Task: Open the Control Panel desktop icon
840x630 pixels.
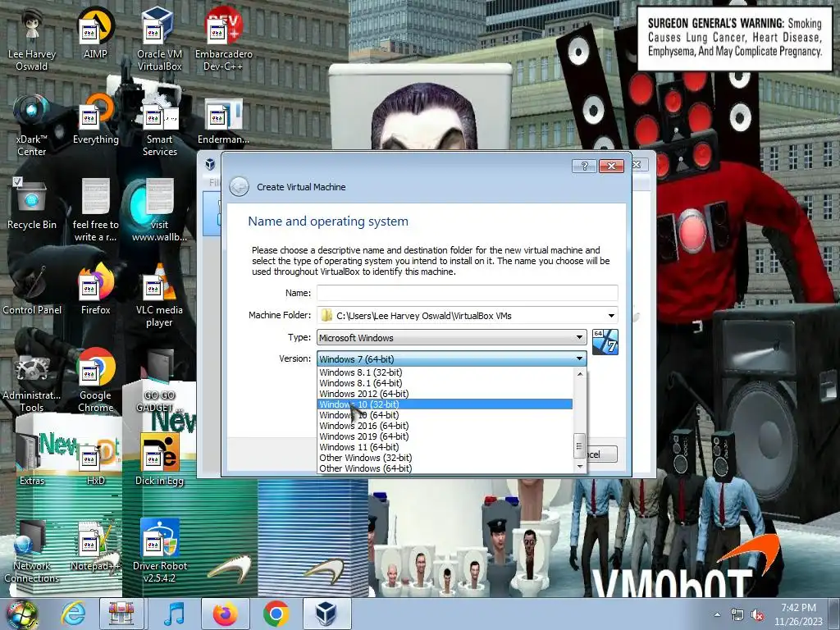Action: point(32,290)
